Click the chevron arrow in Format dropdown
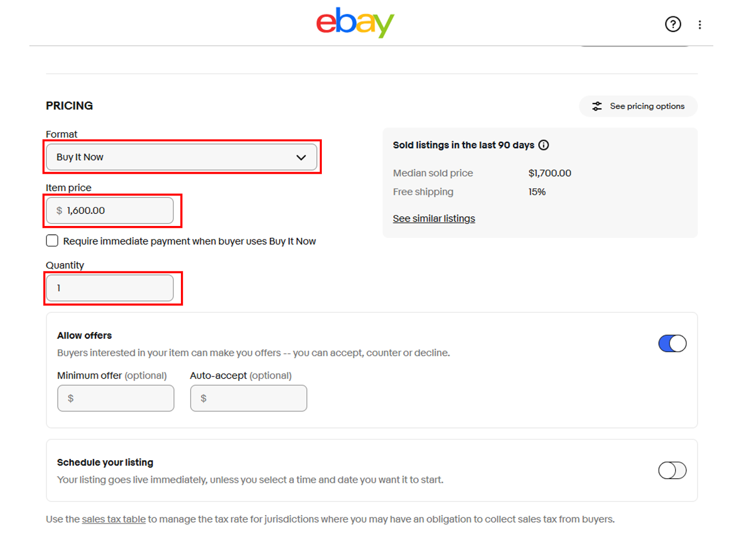The height and width of the screenshot is (538, 756). (301, 157)
